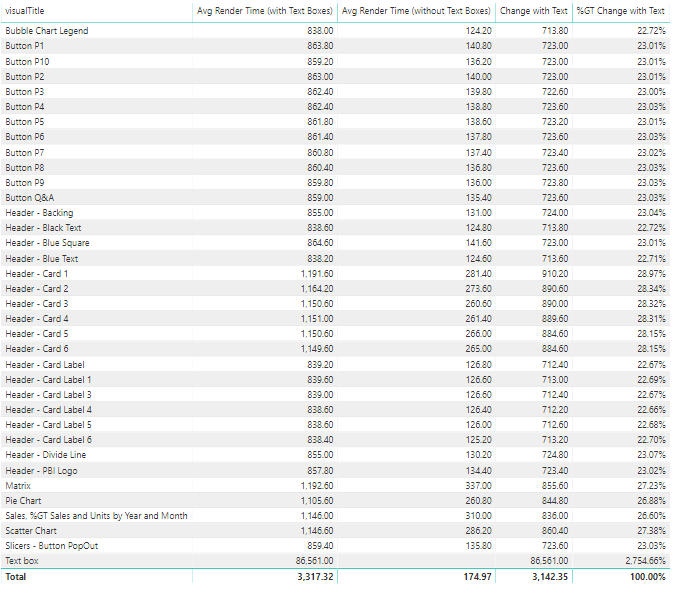
Task: Select the Header - PBI Logo row
Action: coord(335,471)
